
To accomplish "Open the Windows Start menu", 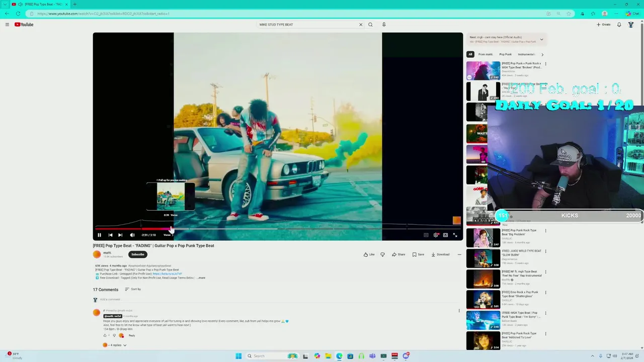I will click(x=238, y=356).
